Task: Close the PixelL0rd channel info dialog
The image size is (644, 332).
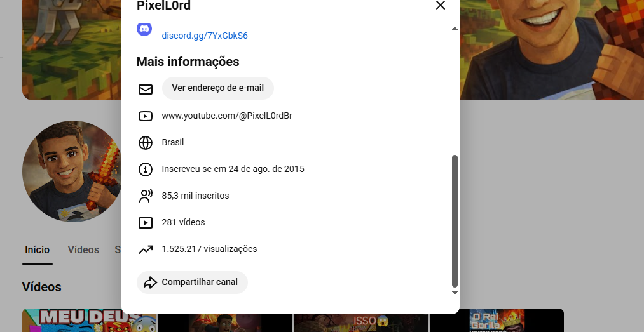Action: (441, 5)
